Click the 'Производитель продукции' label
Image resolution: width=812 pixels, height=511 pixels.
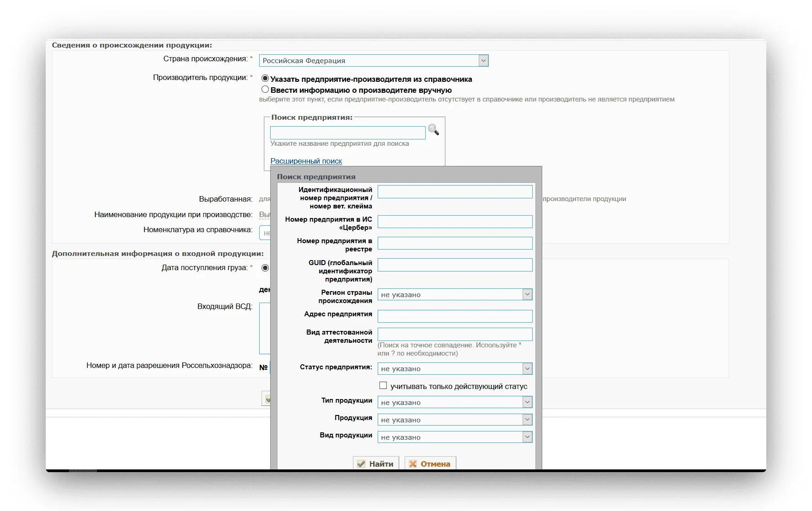[200, 77]
